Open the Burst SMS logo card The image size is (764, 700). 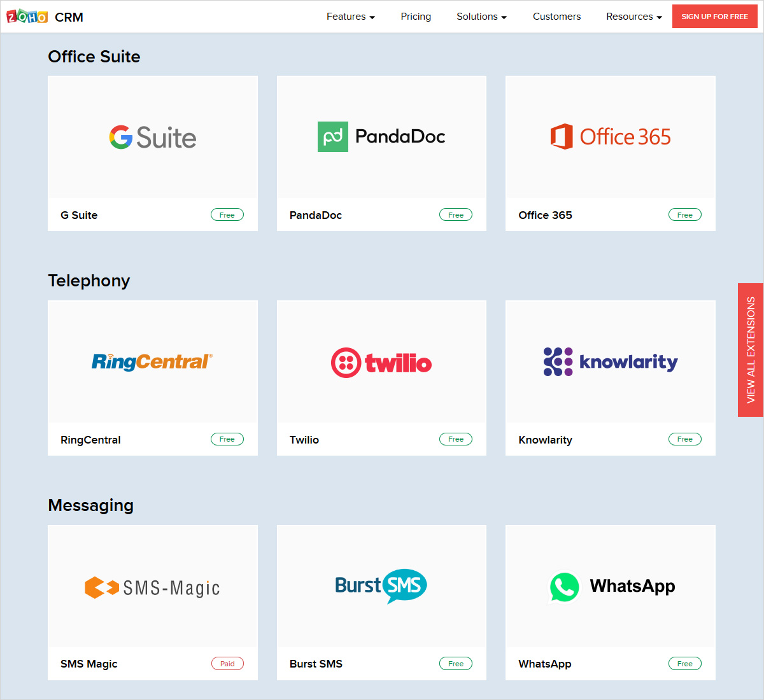pyautogui.click(x=381, y=586)
